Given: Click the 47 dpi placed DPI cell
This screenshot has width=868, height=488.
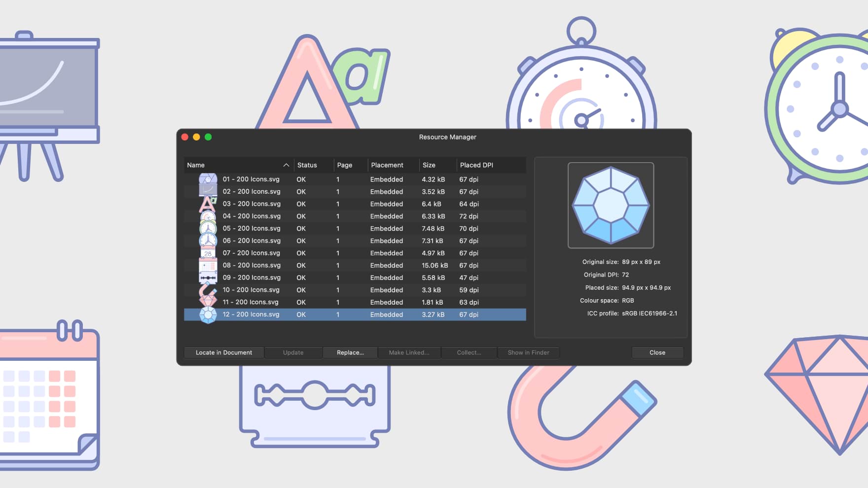Looking at the screenshot, I should (x=469, y=278).
